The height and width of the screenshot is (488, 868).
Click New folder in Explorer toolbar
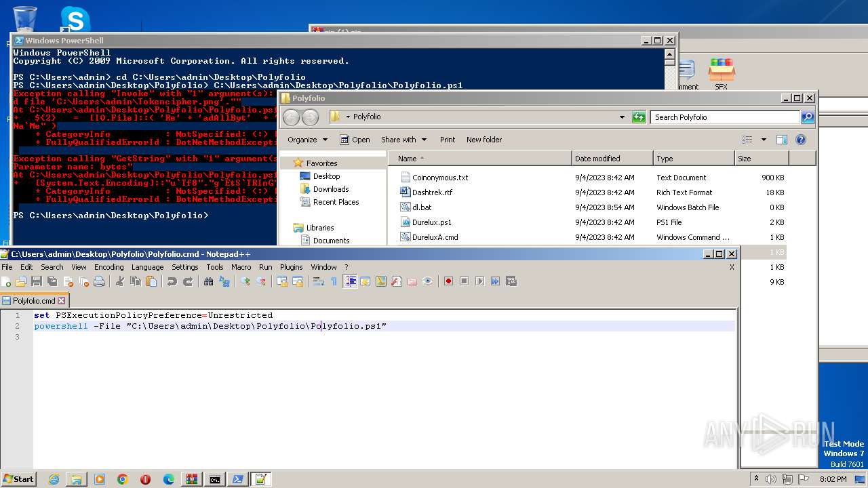click(x=484, y=140)
